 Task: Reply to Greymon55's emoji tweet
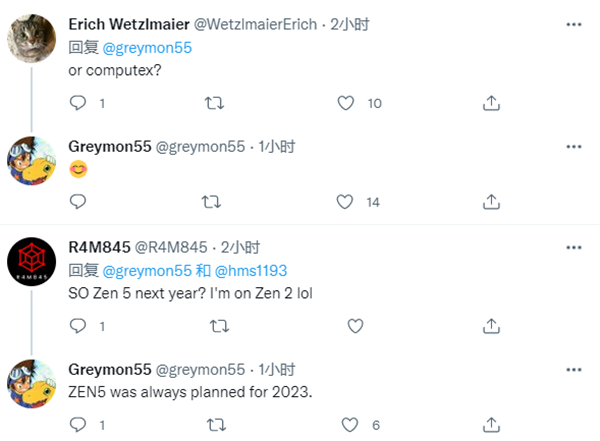pyautogui.click(x=77, y=201)
